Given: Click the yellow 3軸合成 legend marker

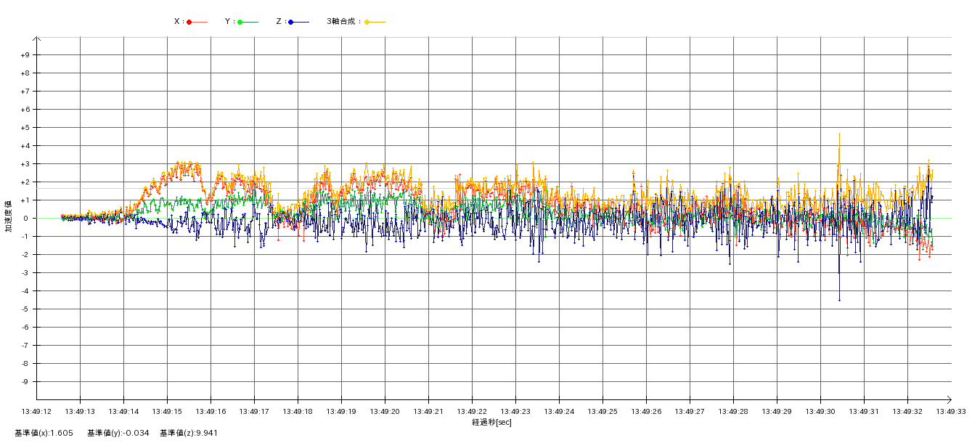Looking at the screenshot, I should pyautogui.click(x=367, y=22).
